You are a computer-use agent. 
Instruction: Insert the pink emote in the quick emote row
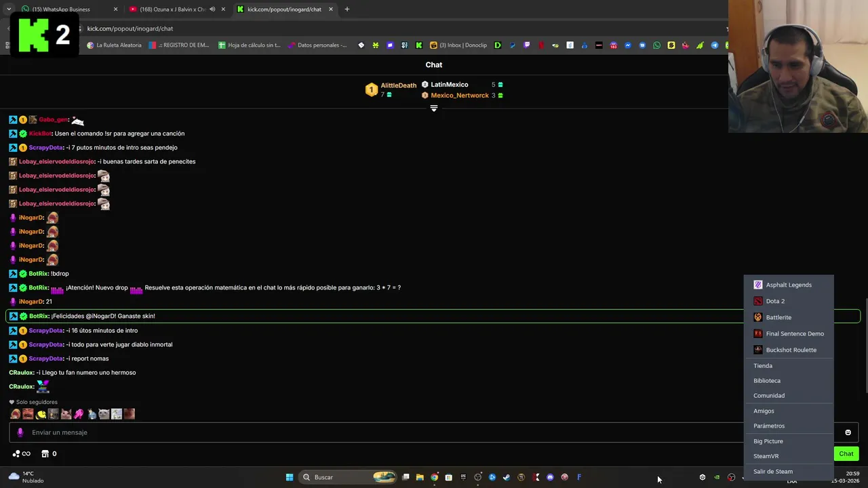point(79,414)
